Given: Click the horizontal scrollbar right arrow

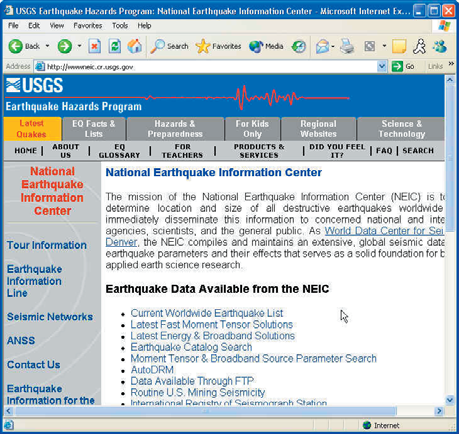Looking at the screenshot, I should tap(439, 411).
